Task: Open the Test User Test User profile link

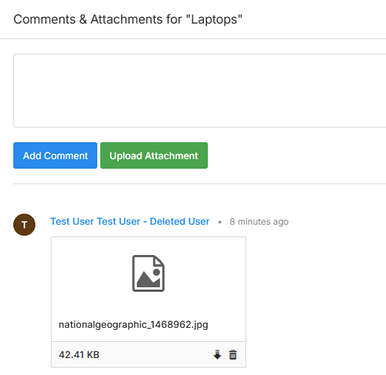Action: click(x=95, y=221)
